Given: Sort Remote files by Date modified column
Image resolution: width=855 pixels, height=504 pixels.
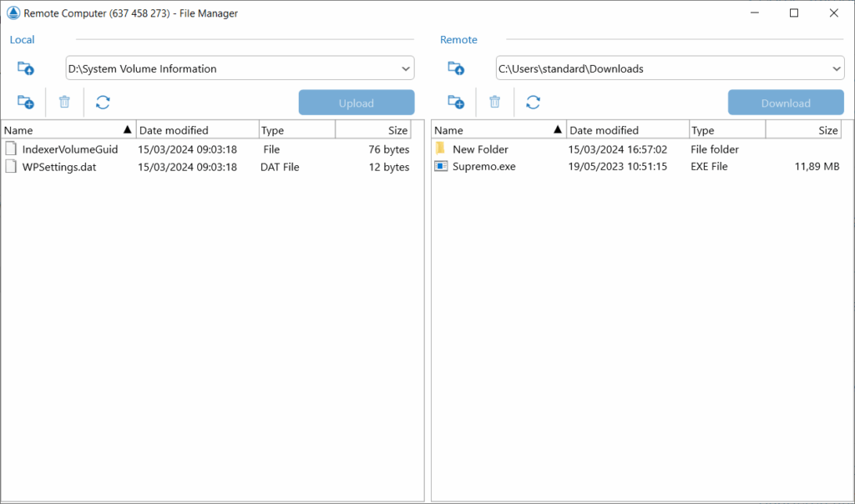Looking at the screenshot, I should click(x=626, y=130).
